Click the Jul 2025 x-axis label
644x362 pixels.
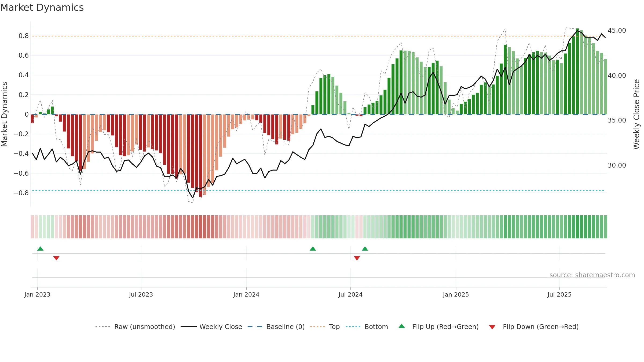(x=559, y=294)
